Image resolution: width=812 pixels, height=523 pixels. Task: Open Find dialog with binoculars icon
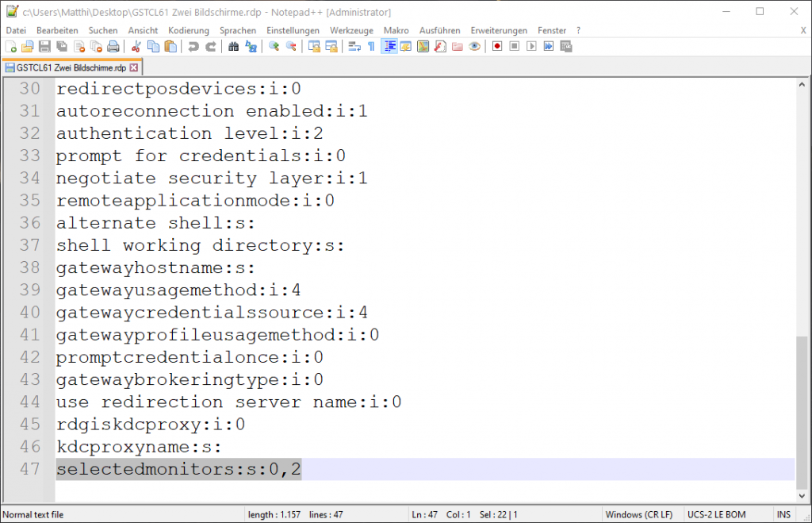[x=234, y=47]
